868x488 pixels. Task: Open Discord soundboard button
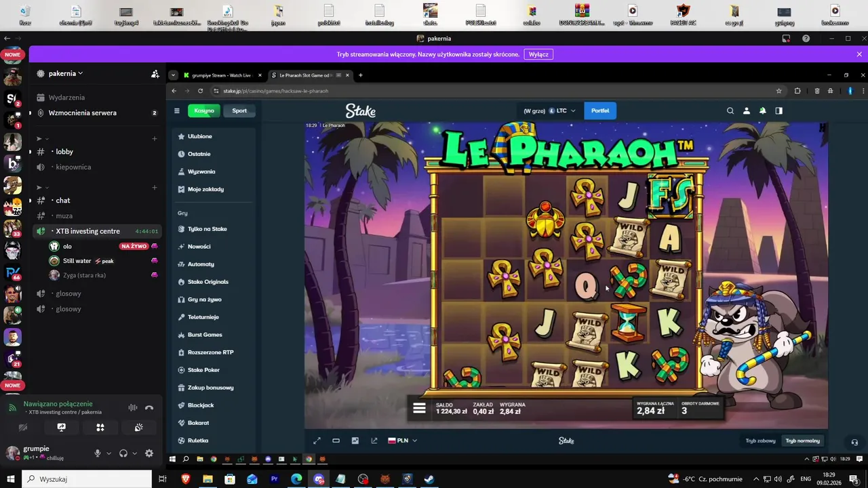[x=139, y=428]
